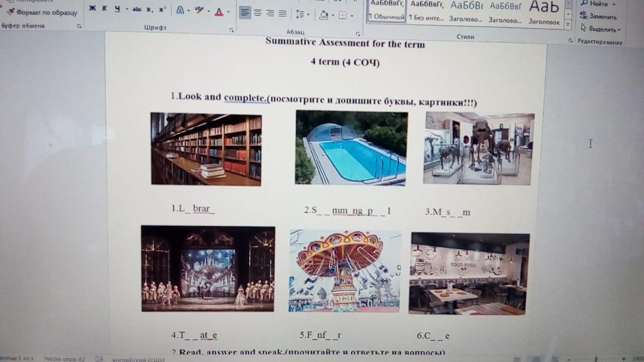Click the line spacing icon
The height and width of the screenshot is (362, 644).
(300, 15)
